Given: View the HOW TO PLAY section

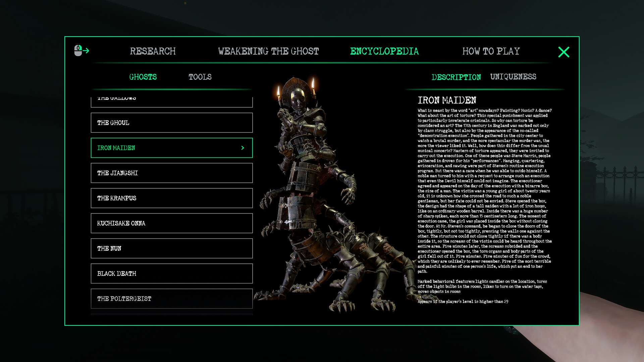Looking at the screenshot, I should 491,51.
